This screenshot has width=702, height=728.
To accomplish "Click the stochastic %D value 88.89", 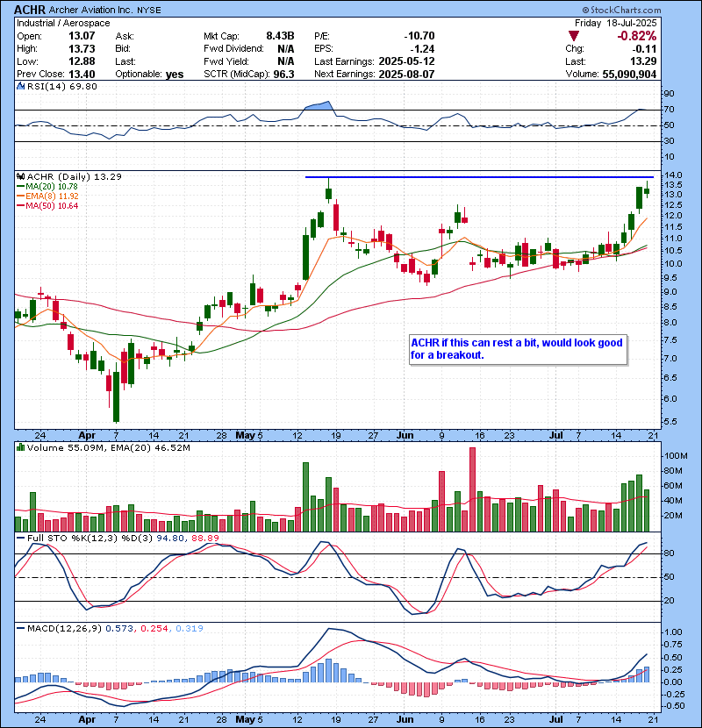I will pos(204,539).
